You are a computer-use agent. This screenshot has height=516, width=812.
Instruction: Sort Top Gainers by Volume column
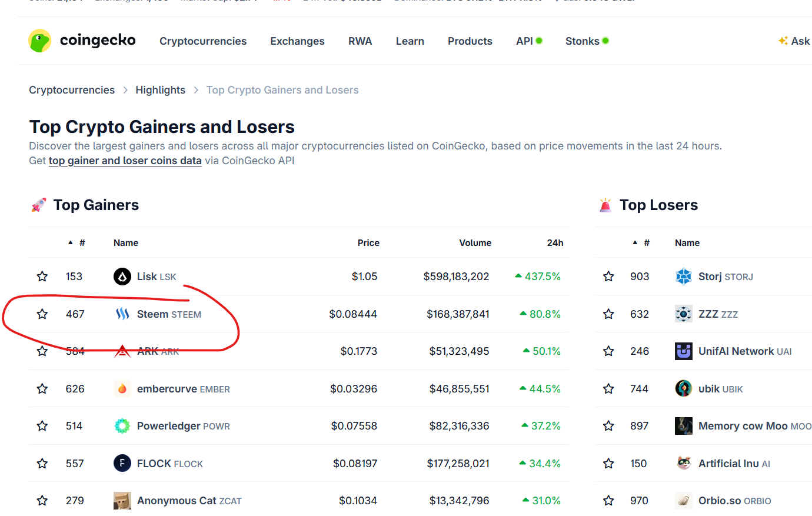tap(475, 243)
